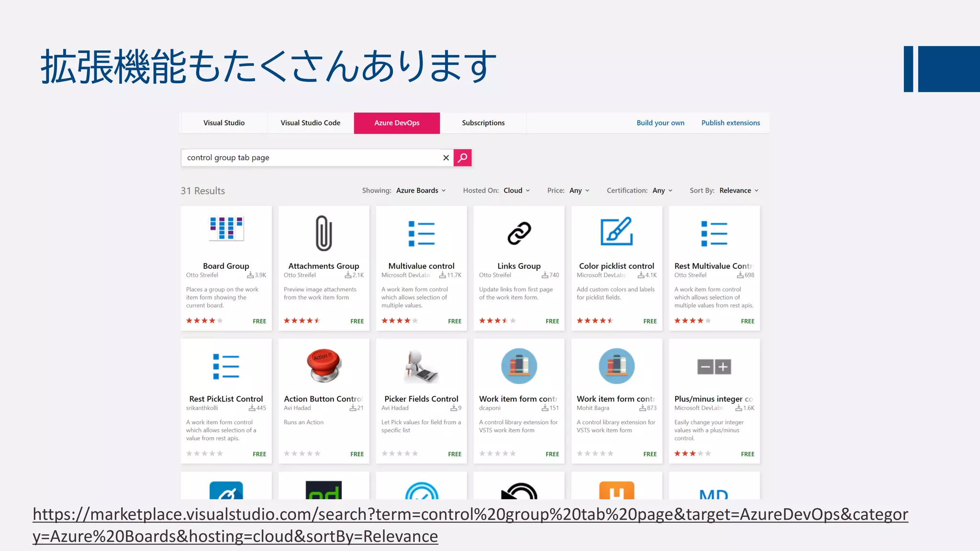Viewport: 980px width, 551px height.
Task: Click publisher 'Mohit Bagra' text
Action: 593,408
